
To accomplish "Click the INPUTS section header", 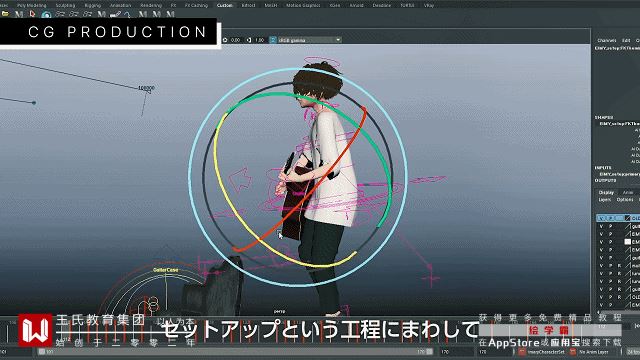I will point(603,168).
